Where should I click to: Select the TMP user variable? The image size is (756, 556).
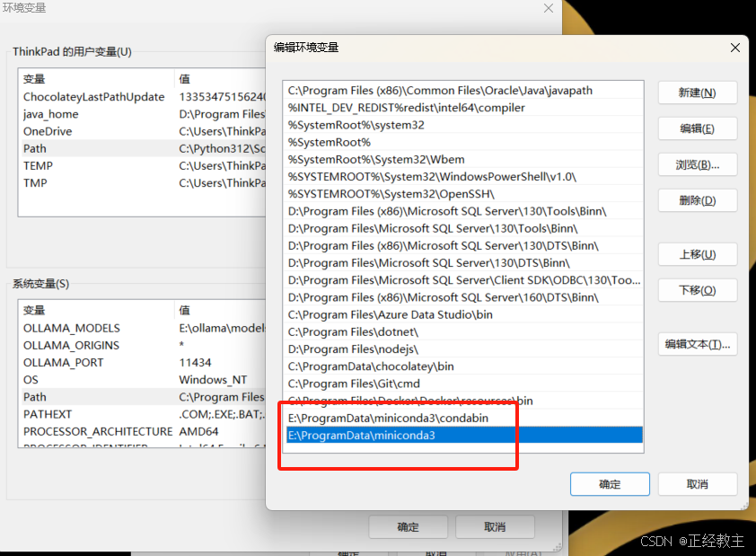(142, 183)
